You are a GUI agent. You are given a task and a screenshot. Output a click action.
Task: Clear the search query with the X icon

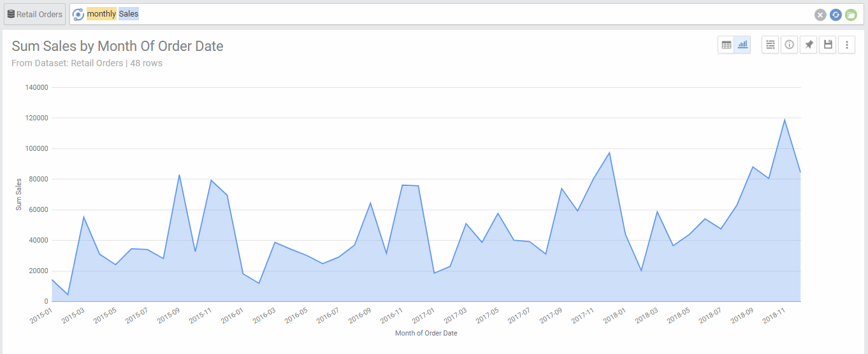tap(820, 15)
